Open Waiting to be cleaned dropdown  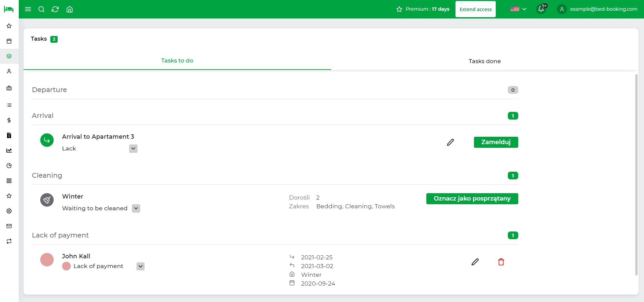pos(136,208)
